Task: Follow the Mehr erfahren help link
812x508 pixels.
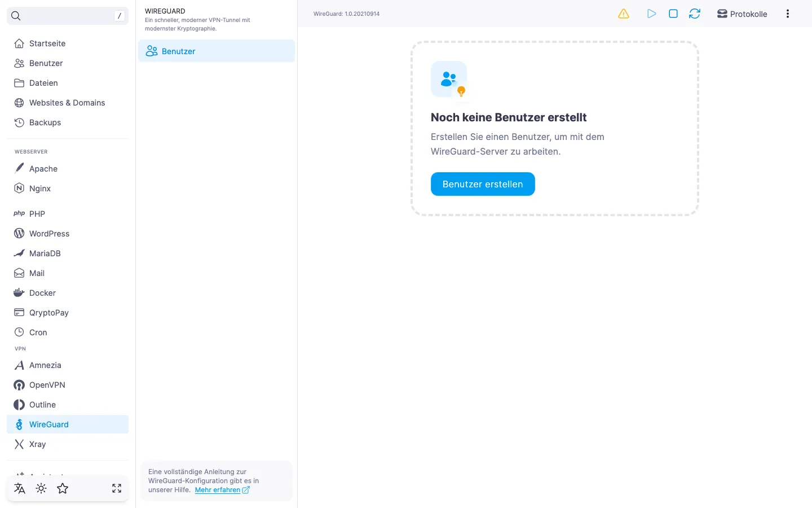Action: 222,490
